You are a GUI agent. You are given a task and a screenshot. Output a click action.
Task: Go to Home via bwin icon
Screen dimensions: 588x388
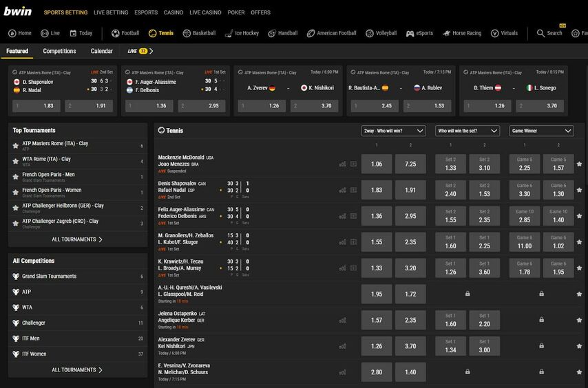(12, 33)
